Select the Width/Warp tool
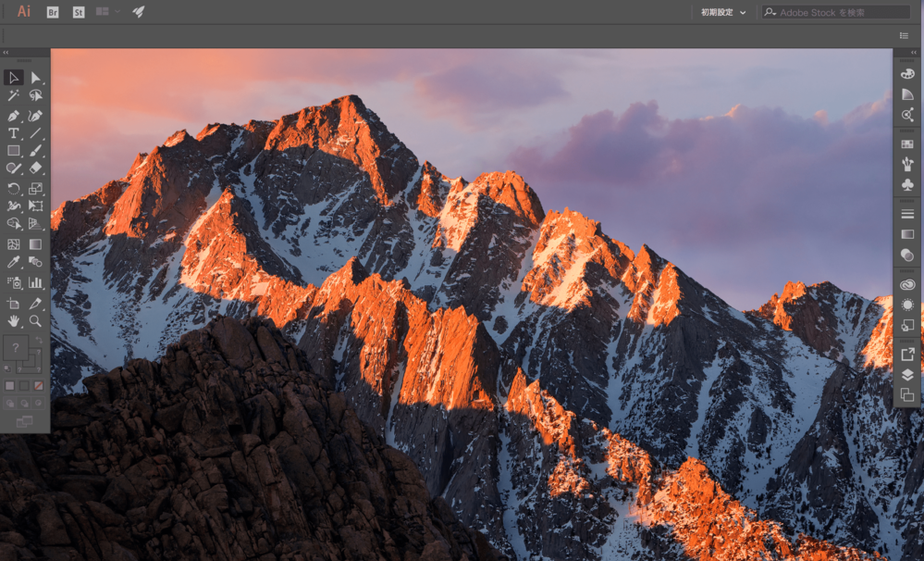Image resolution: width=924 pixels, height=561 pixels. click(x=14, y=206)
